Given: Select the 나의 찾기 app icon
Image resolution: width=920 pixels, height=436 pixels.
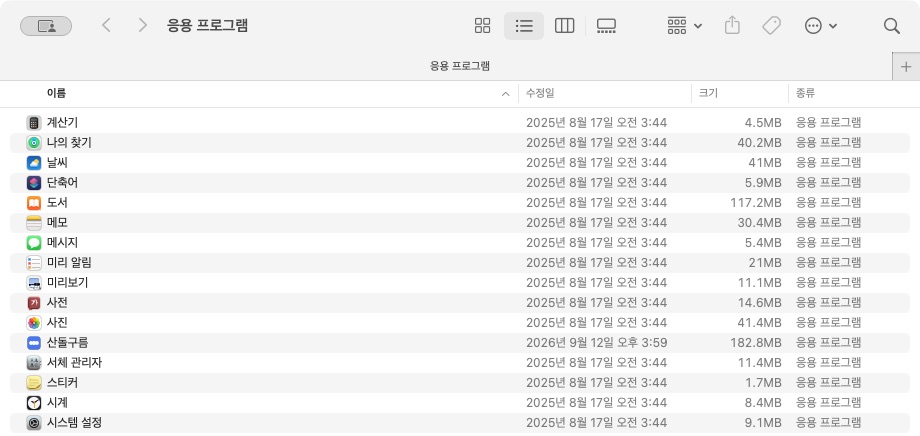Looking at the screenshot, I should [x=34, y=143].
